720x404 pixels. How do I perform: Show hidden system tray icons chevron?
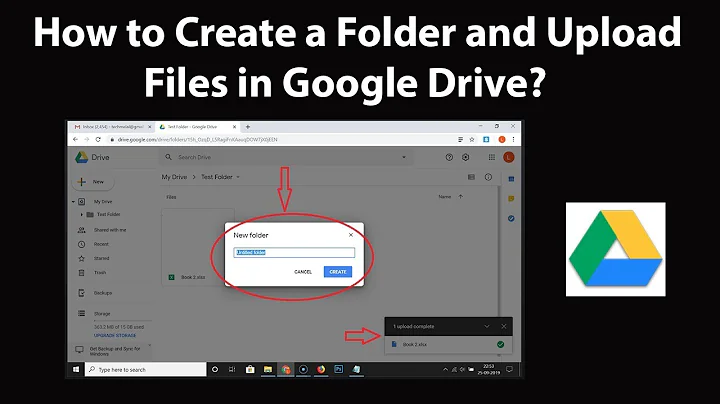coord(445,369)
